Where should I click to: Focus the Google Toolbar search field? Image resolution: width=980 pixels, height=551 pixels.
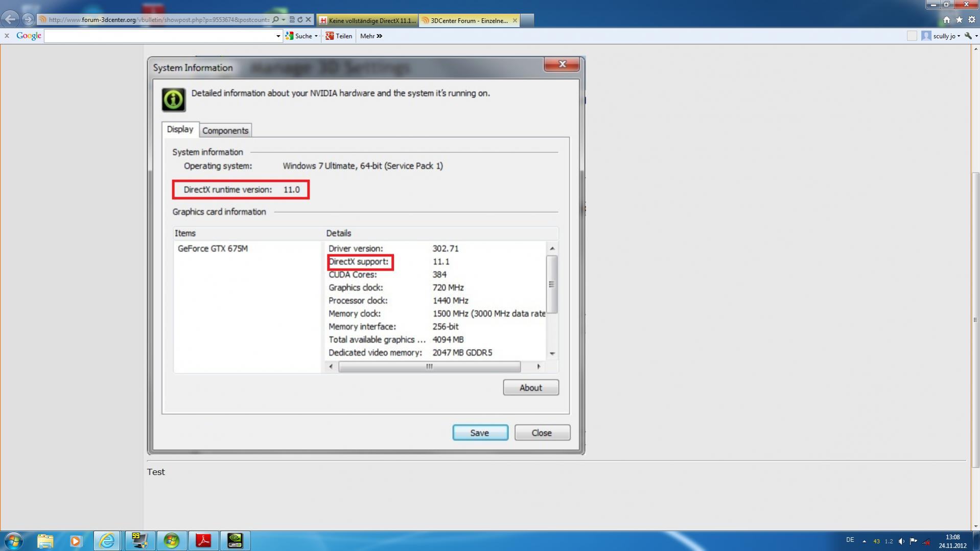pos(159,36)
